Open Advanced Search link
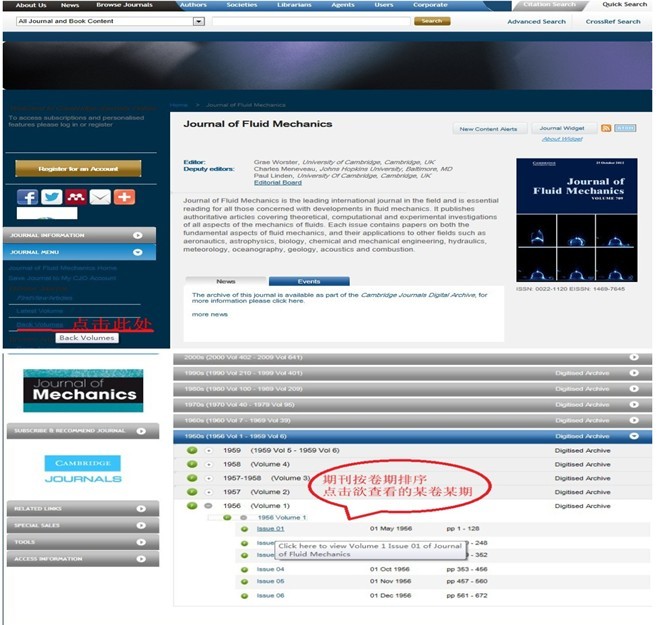The width and height of the screenshot is (657, 625). point(536,21)
